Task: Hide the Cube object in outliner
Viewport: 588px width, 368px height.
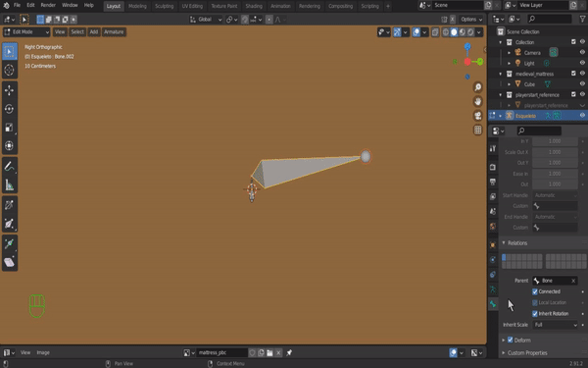Action: (x=582, y=83)
